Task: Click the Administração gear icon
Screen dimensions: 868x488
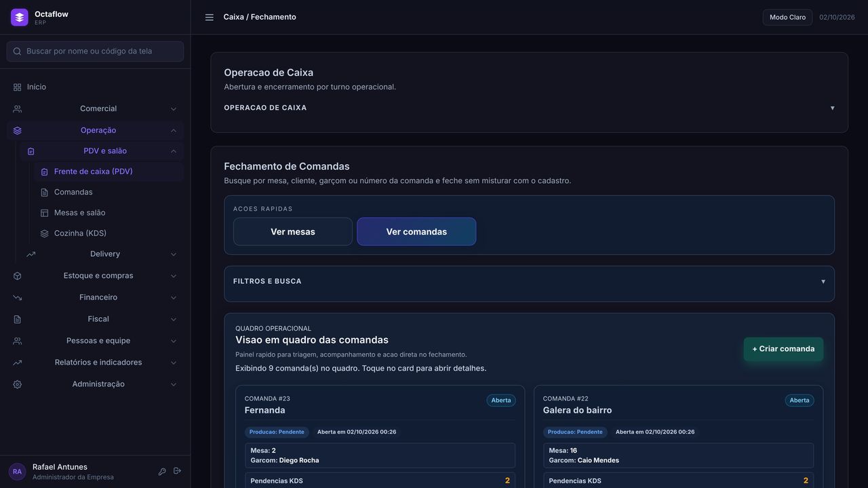Action: point(17,384)
